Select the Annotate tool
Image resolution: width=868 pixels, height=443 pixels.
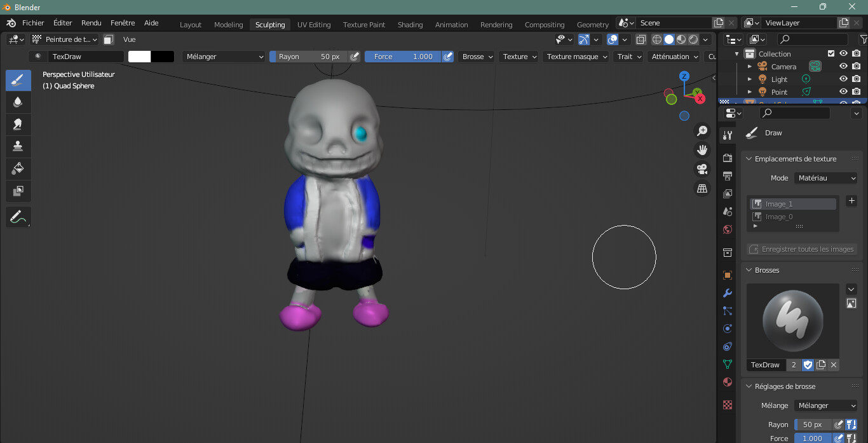pos(18,217)
